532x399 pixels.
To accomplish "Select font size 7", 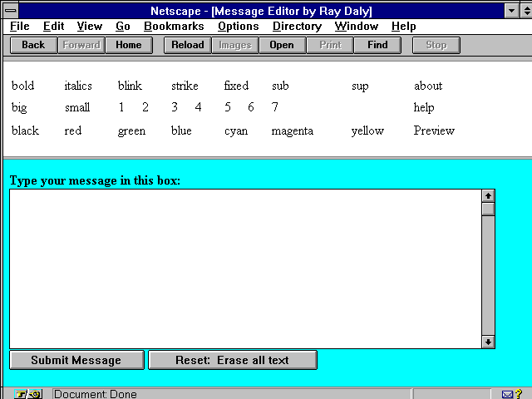I will click(275, 107).
